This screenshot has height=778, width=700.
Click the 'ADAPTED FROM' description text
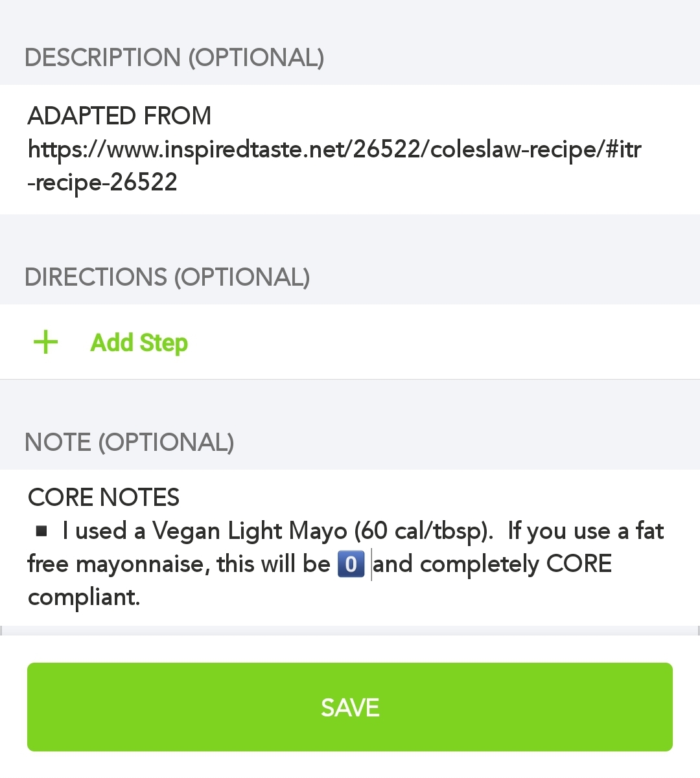coord(119,116)
